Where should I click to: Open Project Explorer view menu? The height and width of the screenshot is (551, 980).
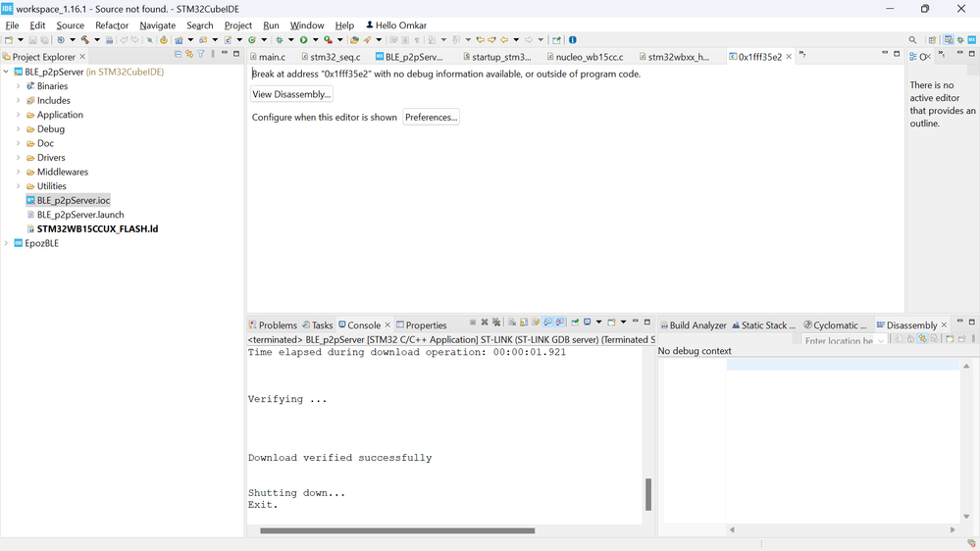tap(213, 54)
